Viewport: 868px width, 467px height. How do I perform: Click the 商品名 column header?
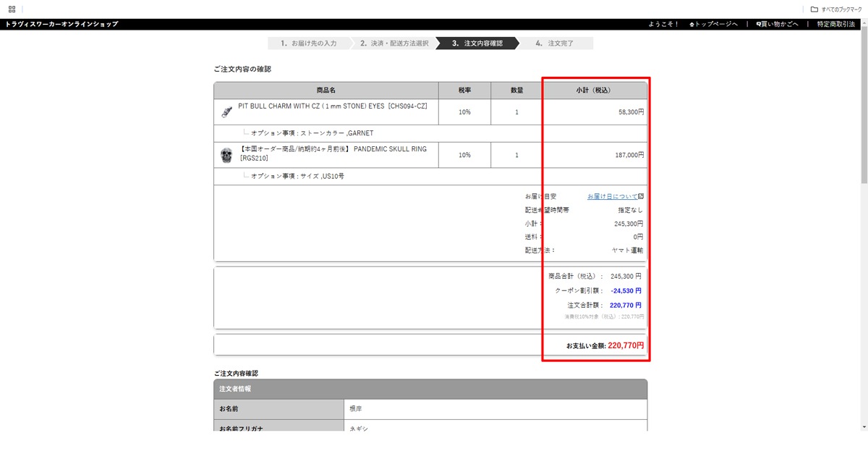click(326, 91)
